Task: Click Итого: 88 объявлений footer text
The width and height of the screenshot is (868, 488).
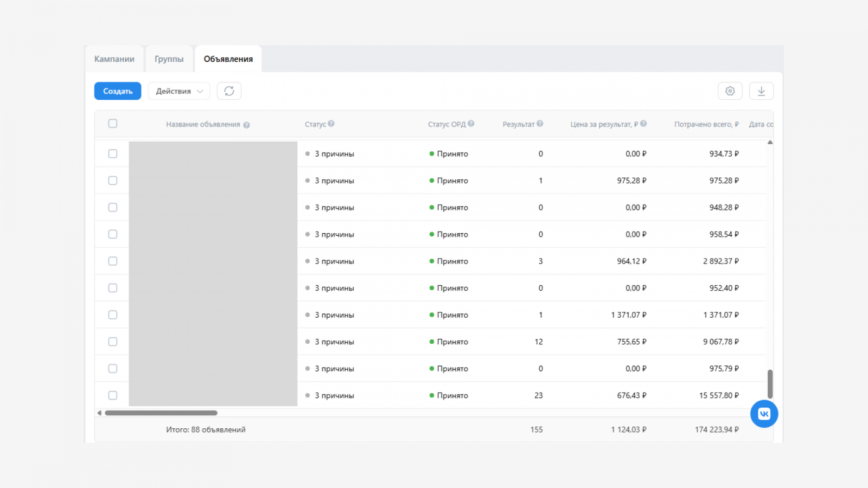Action: coord(206,429)
